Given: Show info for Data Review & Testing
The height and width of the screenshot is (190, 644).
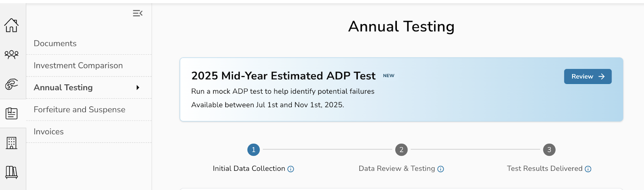Looking at the screenshot, I should (x=441, y=169).
